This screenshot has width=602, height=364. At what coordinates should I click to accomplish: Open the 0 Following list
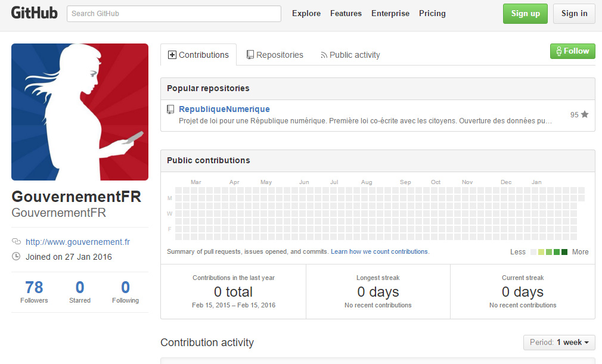tap(125, 291)
